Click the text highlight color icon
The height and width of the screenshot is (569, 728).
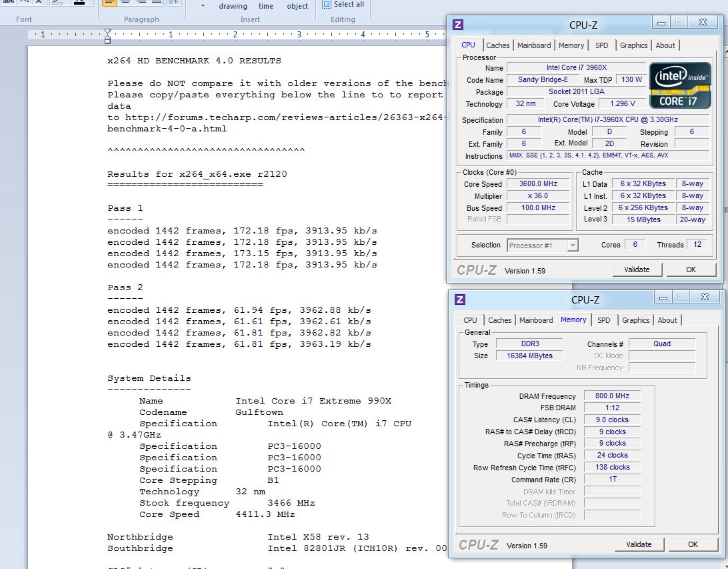coord(58,2)
